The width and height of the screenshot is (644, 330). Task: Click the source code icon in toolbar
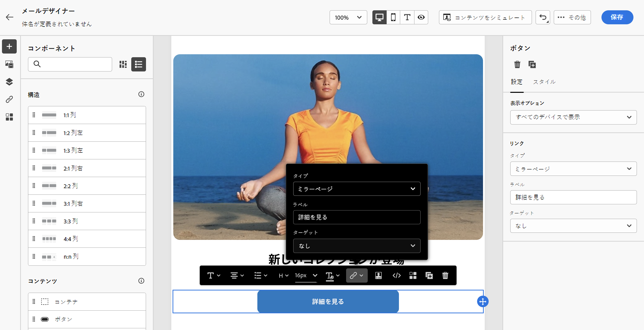396,275
